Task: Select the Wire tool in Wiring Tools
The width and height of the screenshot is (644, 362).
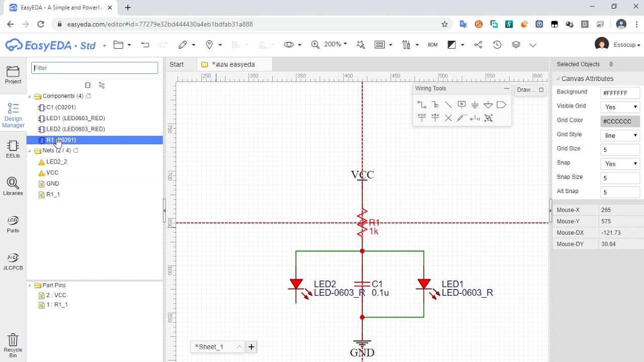Action: pyautogui.click(x=422, y=105)
